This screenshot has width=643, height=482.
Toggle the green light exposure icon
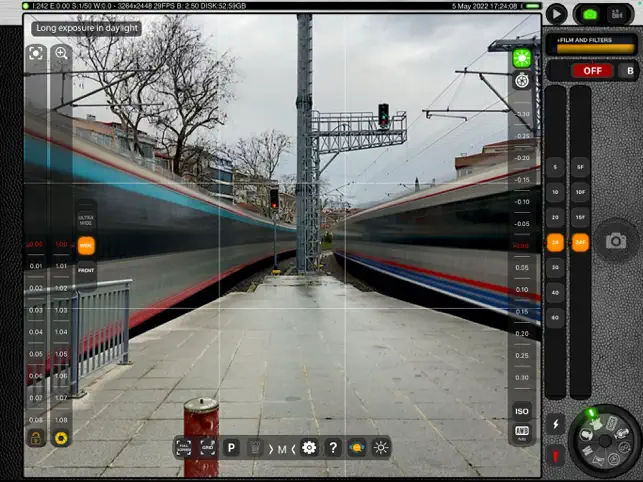(x=522, y=58)
